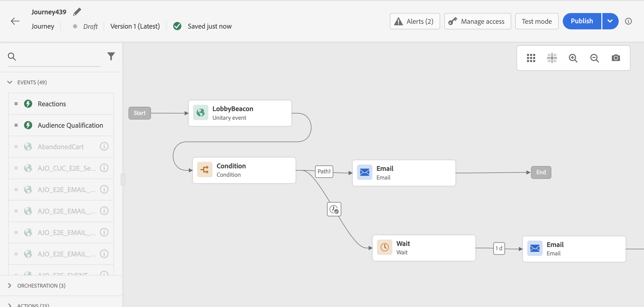Viewport: 644px width, 307px height.
Task: Select the Reactions event item
Action: click(x=52, y=104)
